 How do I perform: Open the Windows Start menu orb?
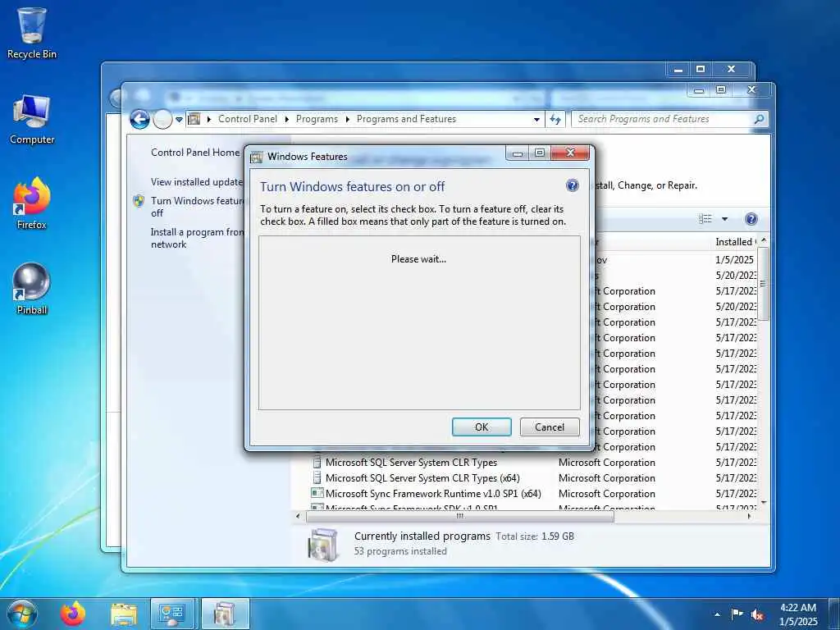tap(22, 614)
